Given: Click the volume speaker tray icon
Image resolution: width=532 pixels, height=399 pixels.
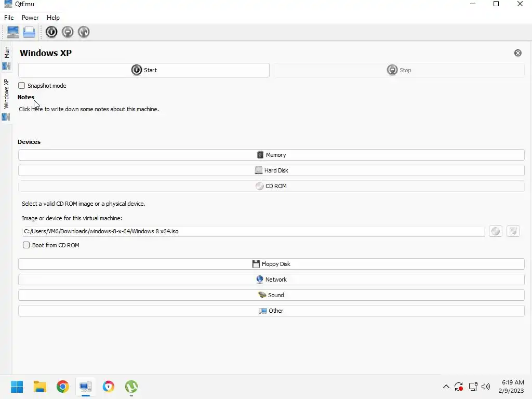Looking at the screenshot, I should click(x=486, y=387).
